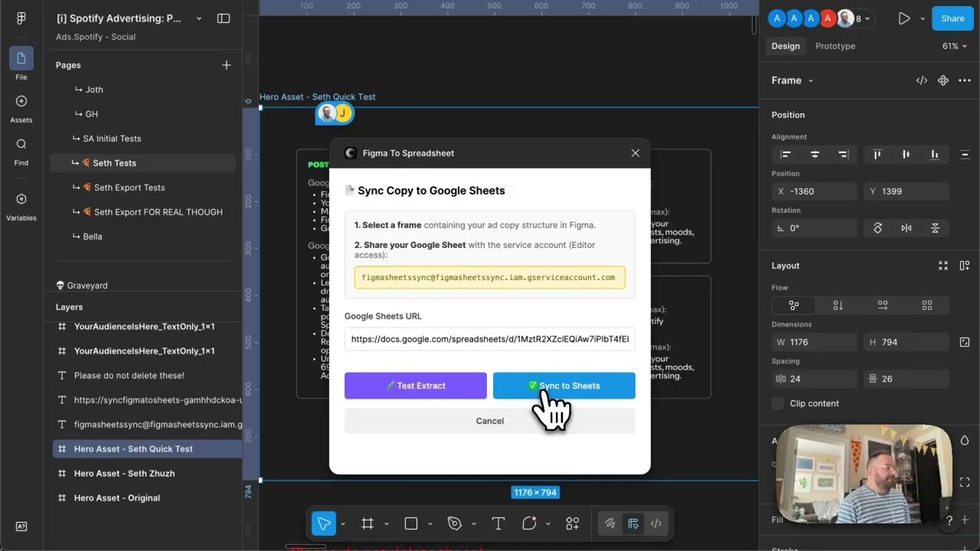Select the Comment tool

tap(529, 523)
